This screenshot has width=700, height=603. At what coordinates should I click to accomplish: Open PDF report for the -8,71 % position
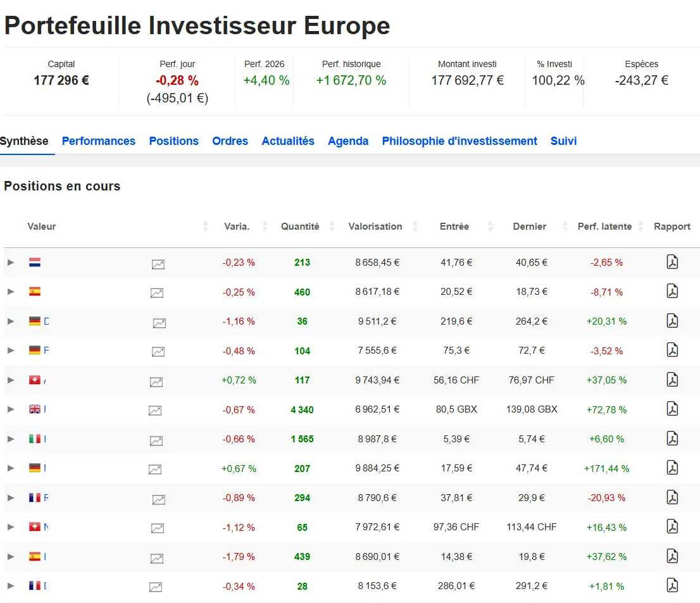click(x=672, y=291)
